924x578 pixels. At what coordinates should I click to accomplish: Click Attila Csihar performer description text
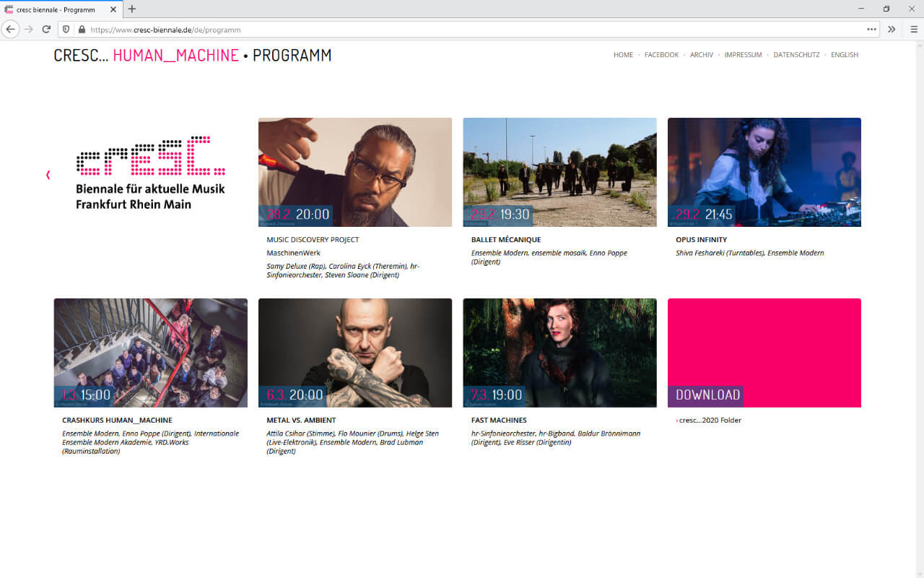[352, 442]
